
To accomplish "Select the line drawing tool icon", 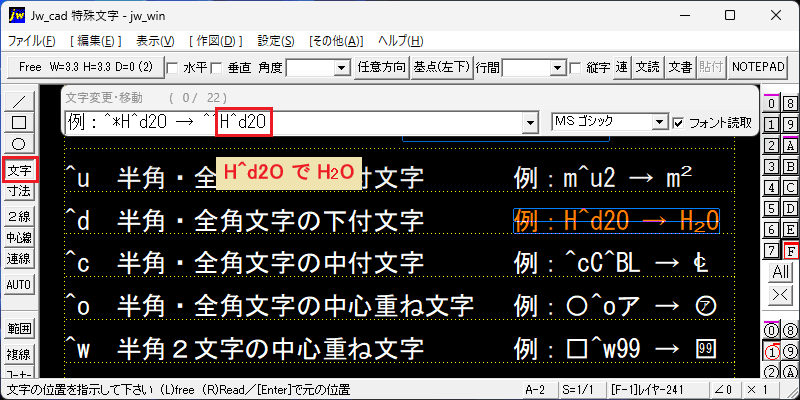I will [x=19, y=102].
